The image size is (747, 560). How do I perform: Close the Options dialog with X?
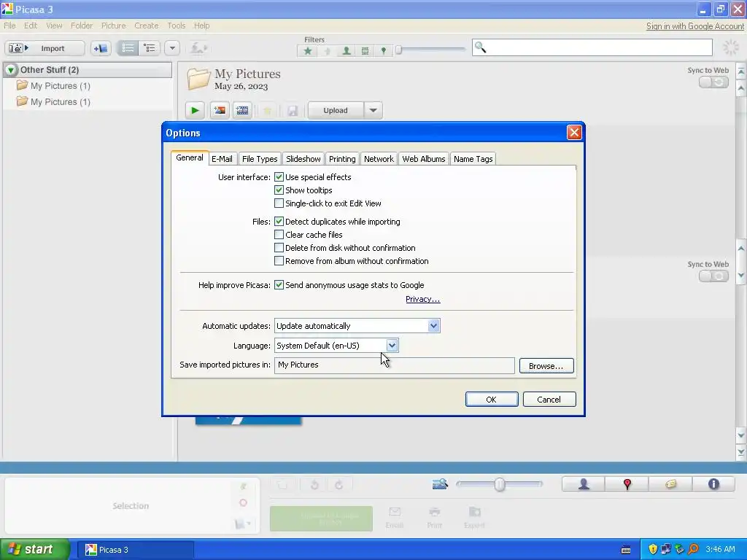[x=574, y=133]
